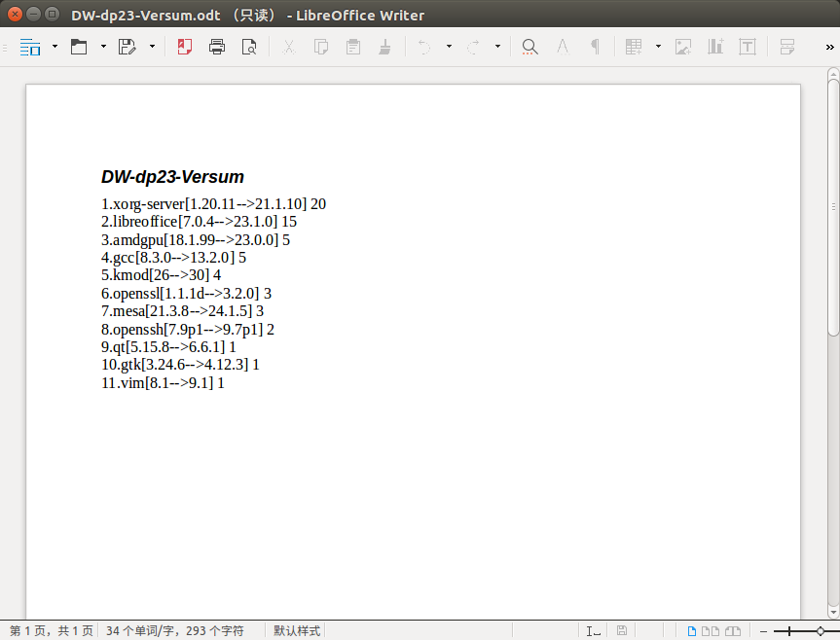
Task: Click the Insert Page Break icon
Action: (787, 47)
